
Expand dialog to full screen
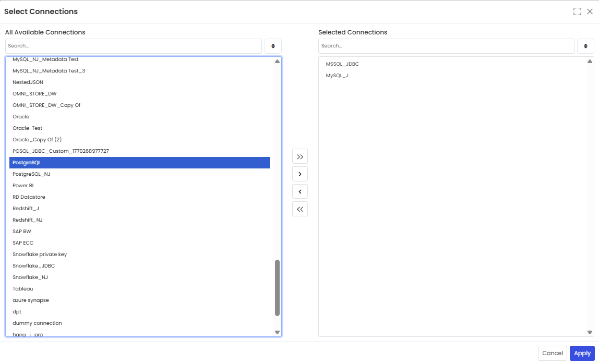pyautogui.click(x=577, y=11)
